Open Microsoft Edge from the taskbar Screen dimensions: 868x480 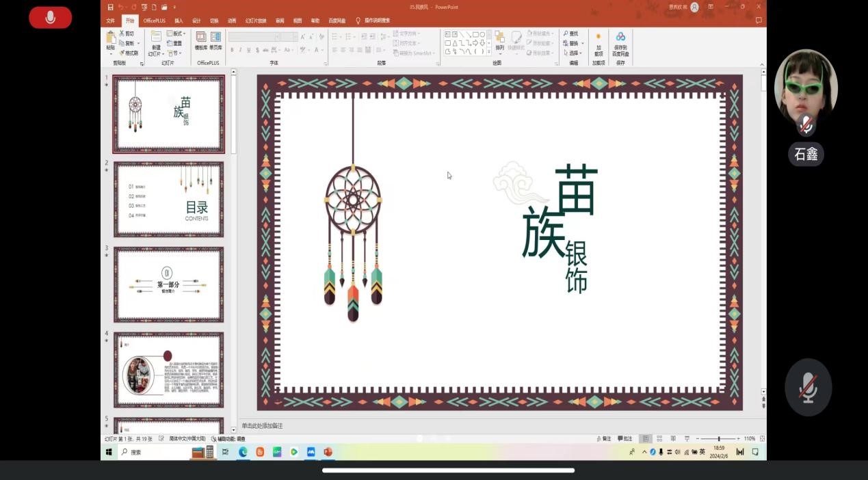pos(243,452)
